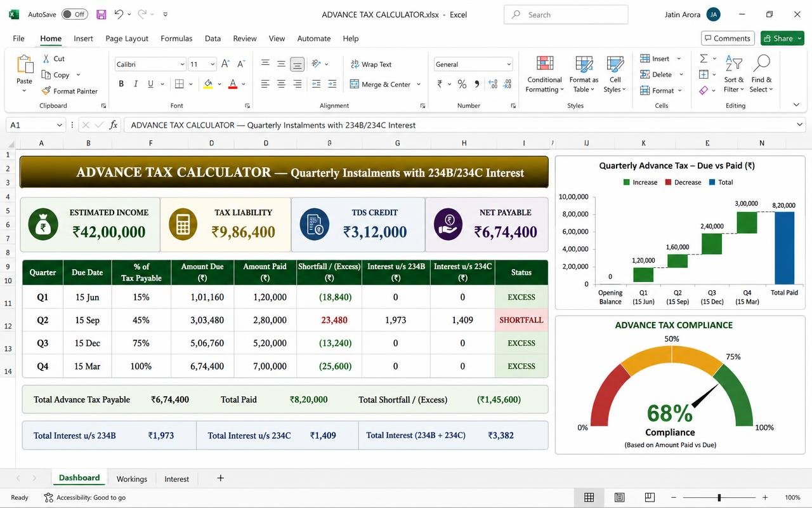Click the Fill Color bucket swatch
Image resolution: width=812 pixels, height=508 pixels.
pyautogui.click(x=208, y=84)
